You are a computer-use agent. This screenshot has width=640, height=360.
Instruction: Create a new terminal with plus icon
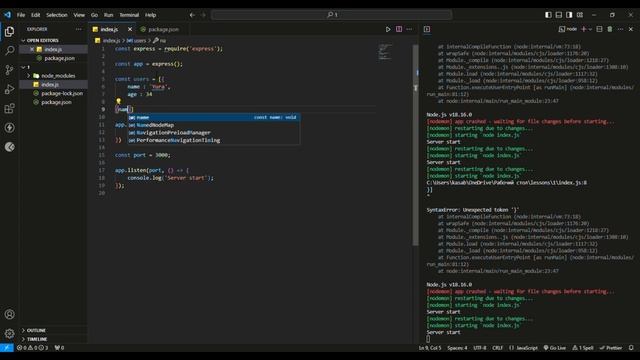pos(583,29)
